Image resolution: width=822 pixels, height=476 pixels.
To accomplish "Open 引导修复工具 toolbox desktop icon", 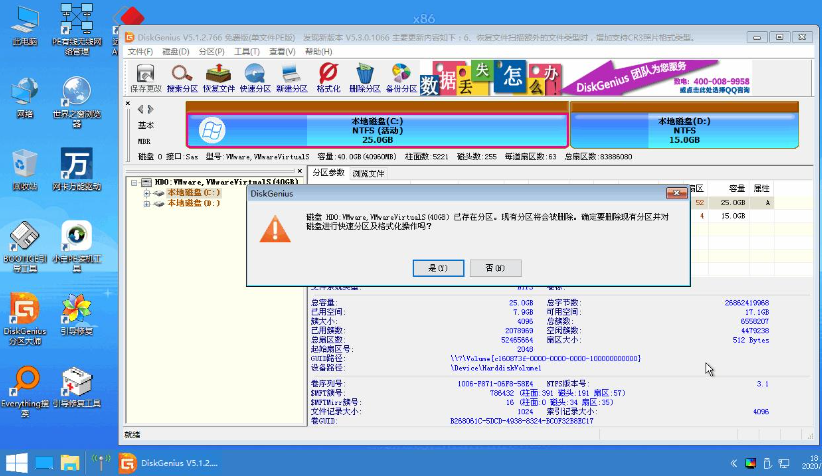I will 77,387.
